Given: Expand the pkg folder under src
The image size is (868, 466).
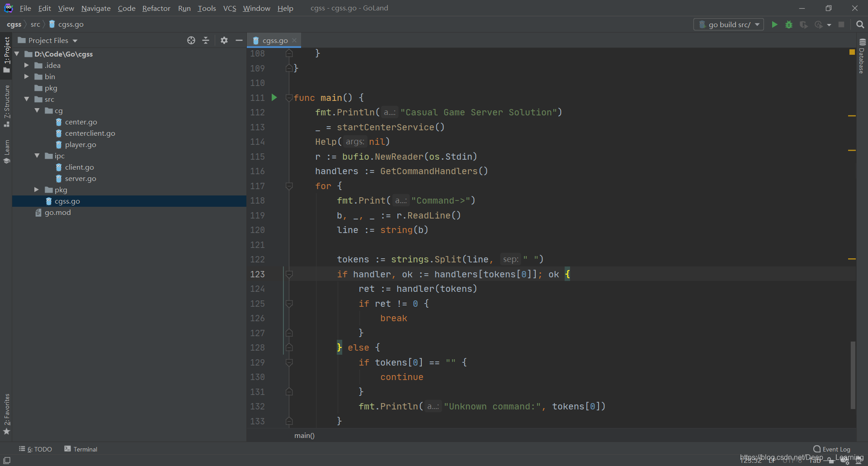Looking at the screenshot, I should 37,190.
